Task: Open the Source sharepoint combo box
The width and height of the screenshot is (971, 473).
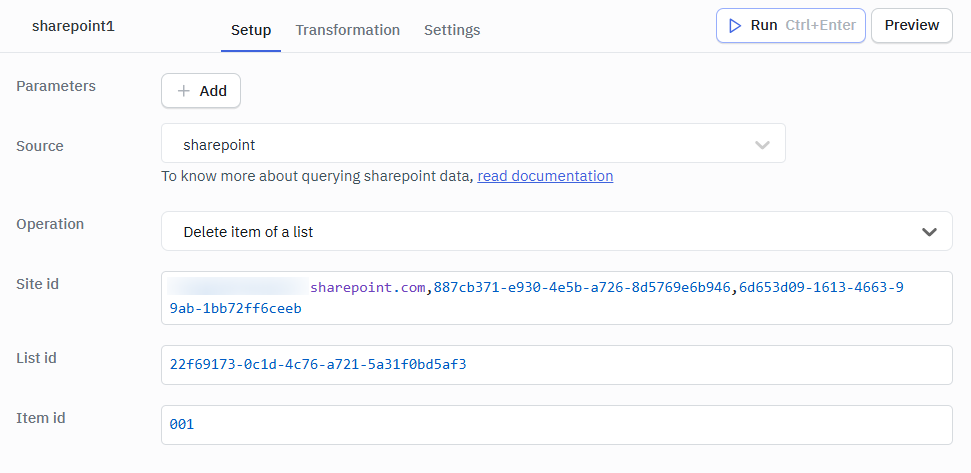Action: click(473, 143)
